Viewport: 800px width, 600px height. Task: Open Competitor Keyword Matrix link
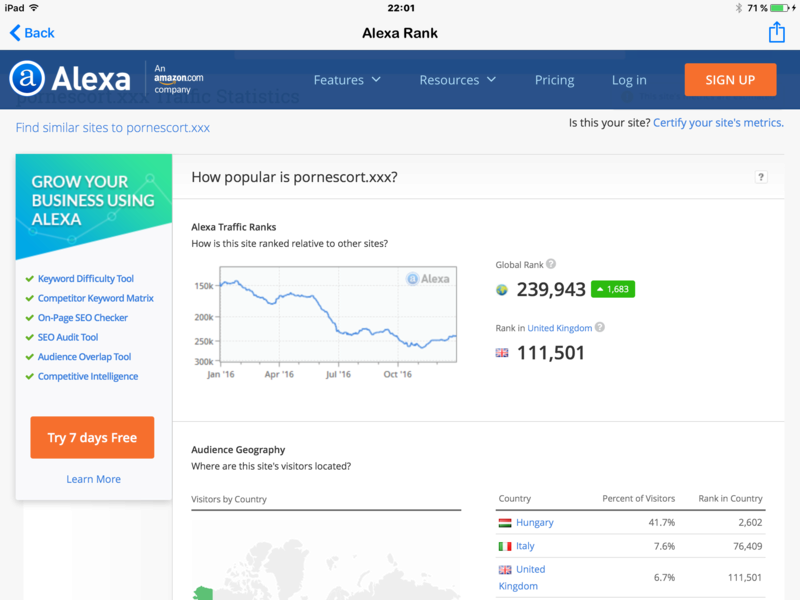click(x=95, y=298)
